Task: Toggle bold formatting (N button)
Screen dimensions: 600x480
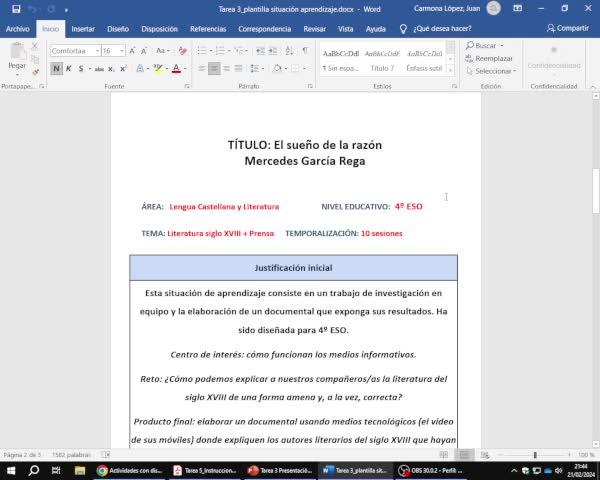Action: [x=56, y=69]
